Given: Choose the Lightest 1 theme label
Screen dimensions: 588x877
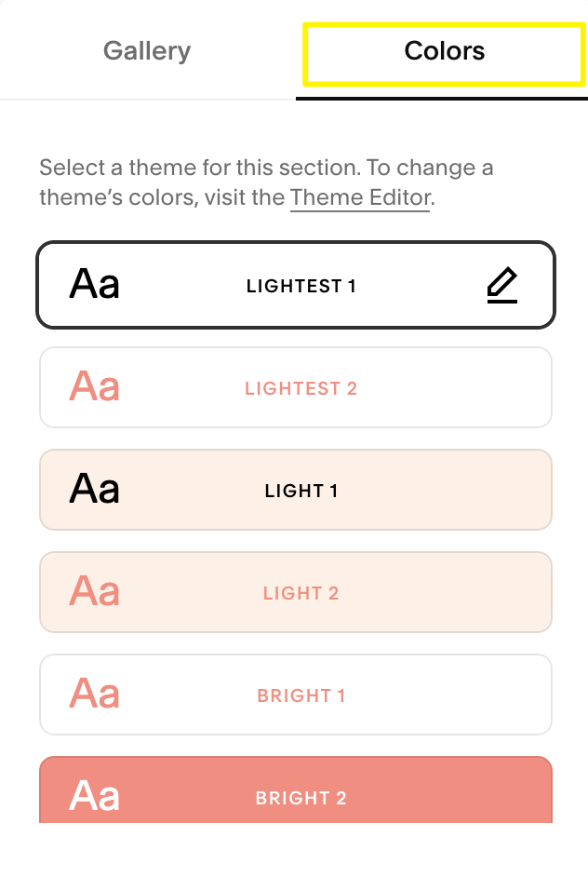Looking at the screenshot, I should (301, 287).
